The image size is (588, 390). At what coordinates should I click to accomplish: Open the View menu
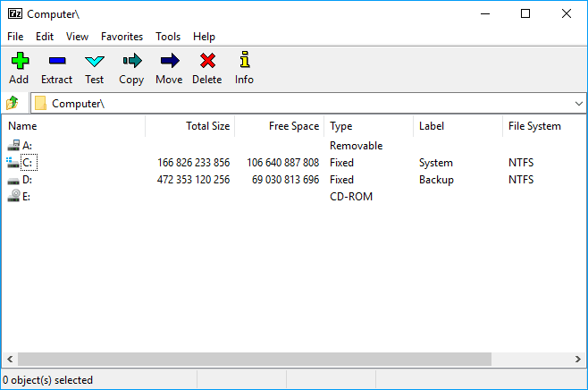coord(77,37)
